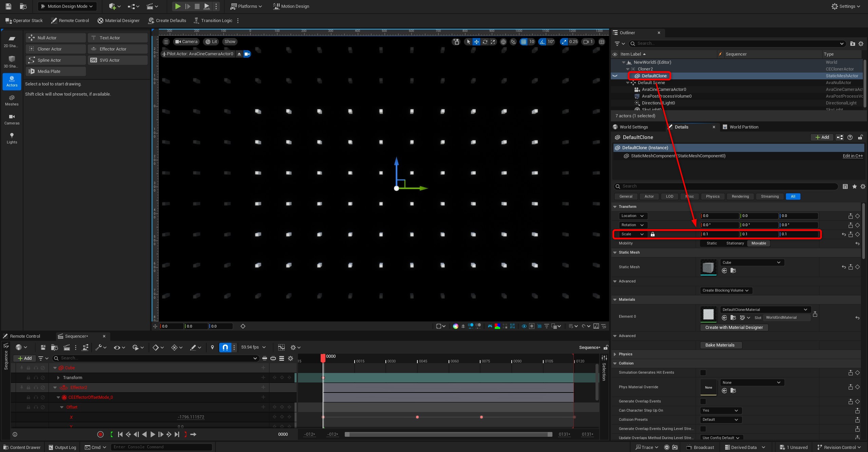This screenshot has height=452, width=868.
Task: Set Mobility to Movable
Action: (759, 243)
